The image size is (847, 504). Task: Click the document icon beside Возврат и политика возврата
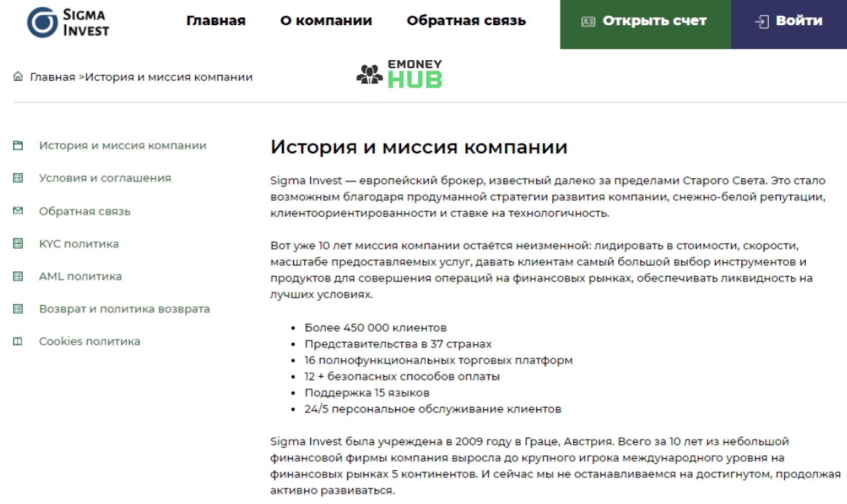[18, 309]
